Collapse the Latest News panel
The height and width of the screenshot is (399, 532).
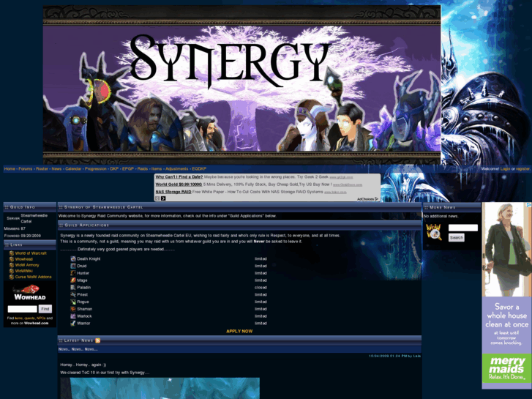tap(61, 340)
